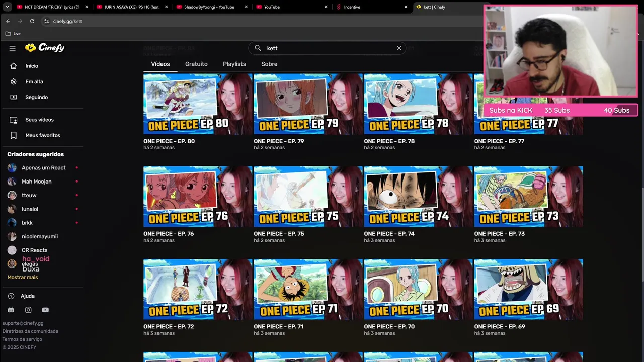Click title ONE PIECE - EP. 74
This screenshot has width=644, height=362.
coord(389,234)
